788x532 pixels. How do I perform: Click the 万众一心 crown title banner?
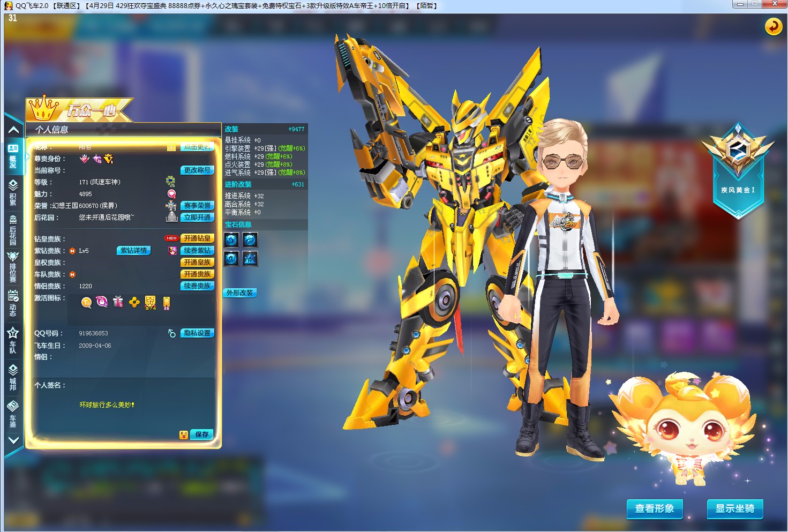tap(79, 109)
